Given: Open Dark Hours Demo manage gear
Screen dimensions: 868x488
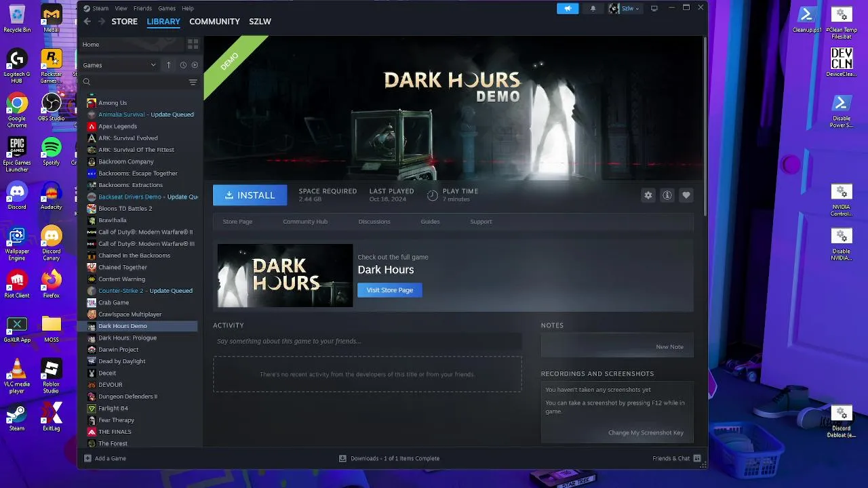Looking at the screenshot, I should (648, 195).
